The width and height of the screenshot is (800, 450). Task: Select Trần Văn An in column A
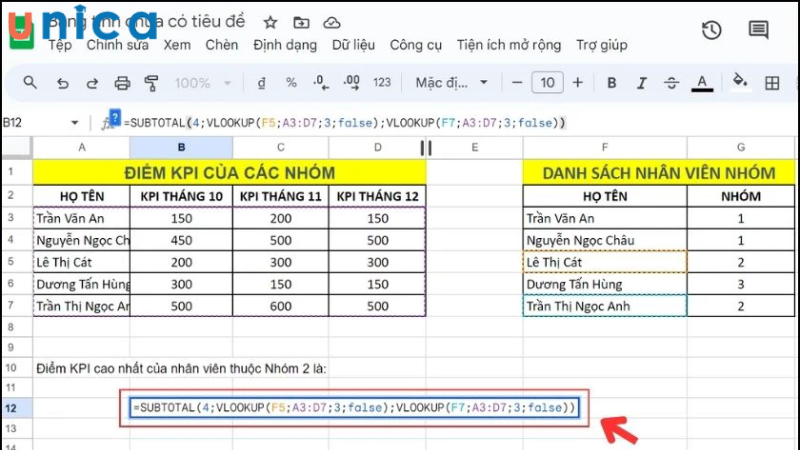coord(82,218)
